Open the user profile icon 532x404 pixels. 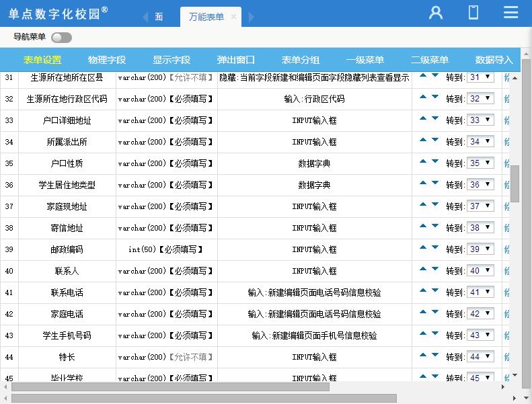436,13
